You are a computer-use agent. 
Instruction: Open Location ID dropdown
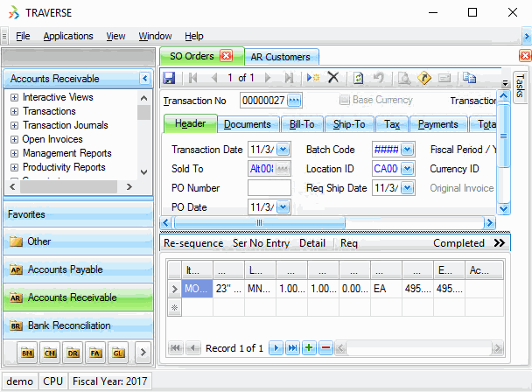408,169
